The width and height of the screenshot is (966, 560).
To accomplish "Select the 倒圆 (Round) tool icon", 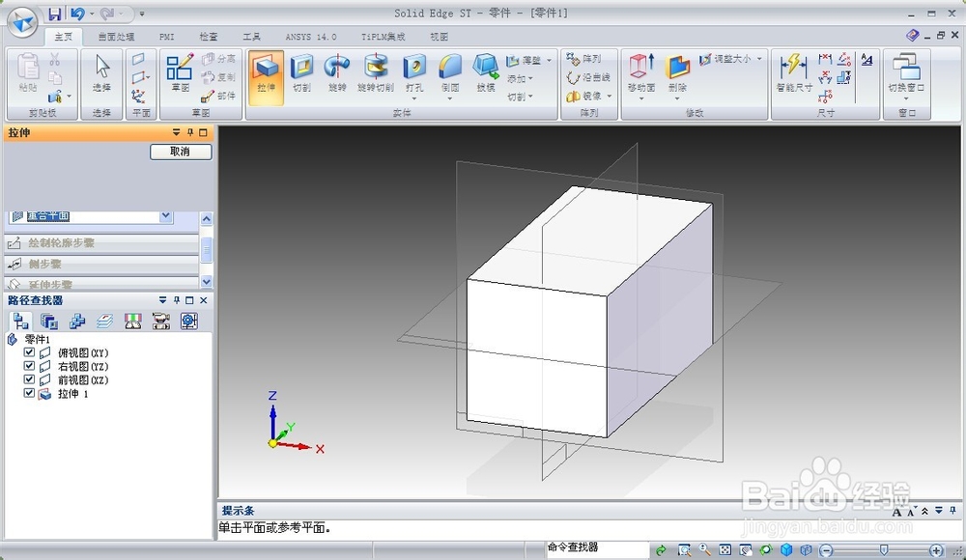I will pyautogui.click(x=450, y=67).
